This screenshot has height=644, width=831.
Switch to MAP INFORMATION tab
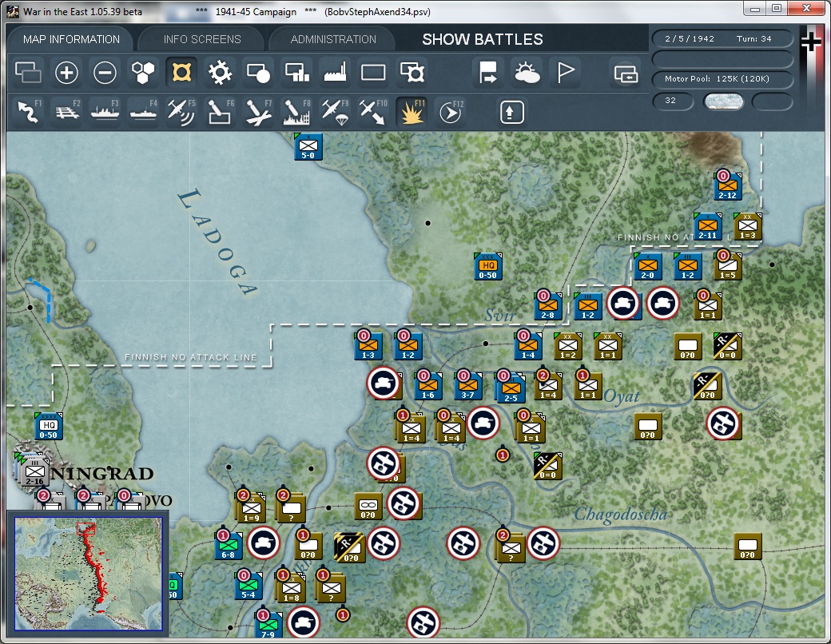click(x=71, y=39)
